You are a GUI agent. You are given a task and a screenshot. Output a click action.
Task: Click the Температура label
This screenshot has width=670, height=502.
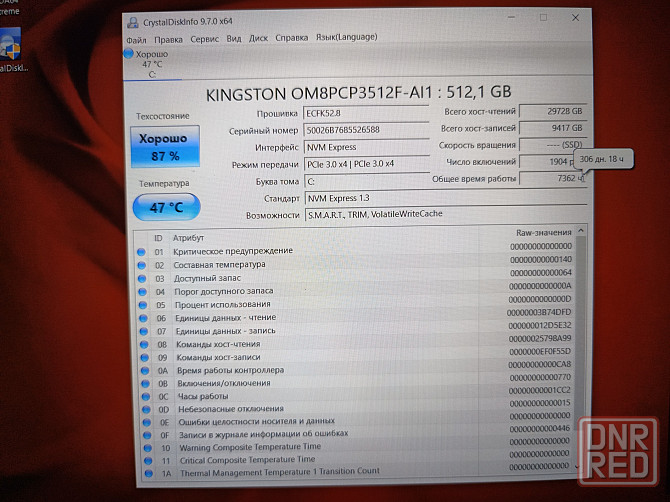click(164, 184)
